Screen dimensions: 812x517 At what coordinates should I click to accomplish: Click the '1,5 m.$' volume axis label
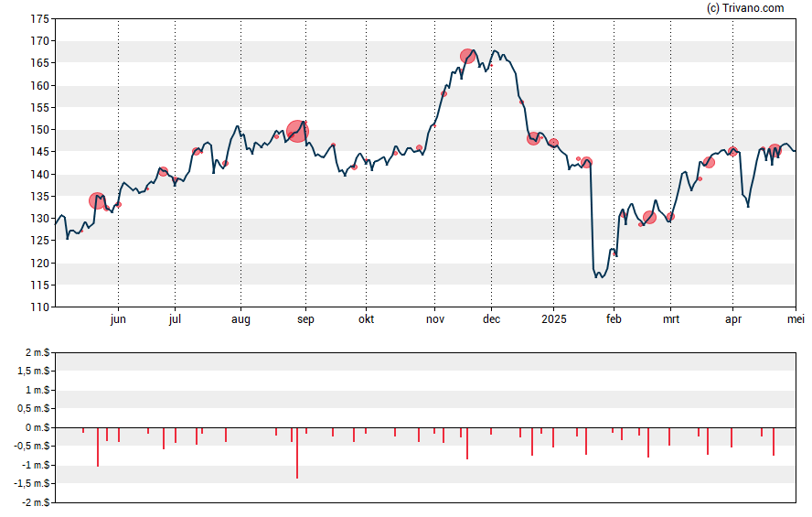pyautogui.click(x=33, y=371)
